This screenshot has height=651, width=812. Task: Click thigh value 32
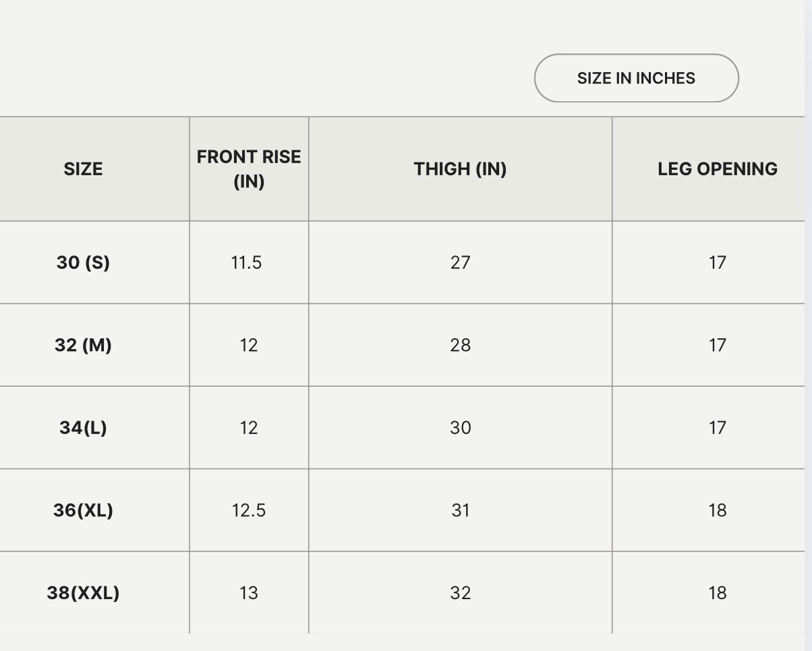pos(460,593)
